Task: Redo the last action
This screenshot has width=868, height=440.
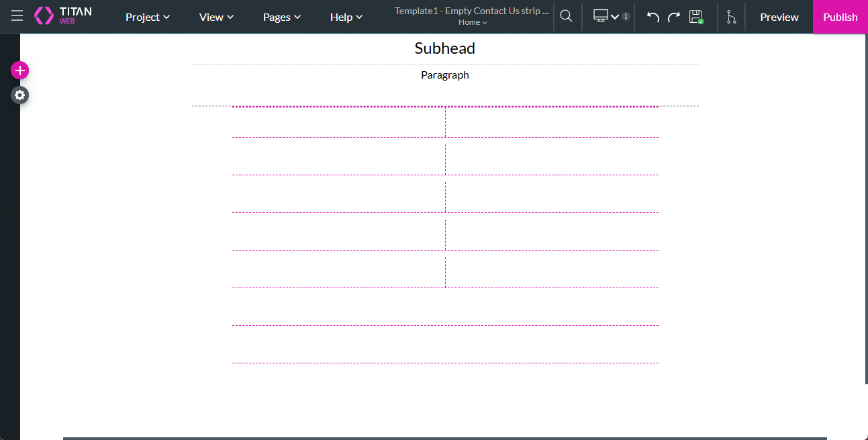Action: [673, 17]
